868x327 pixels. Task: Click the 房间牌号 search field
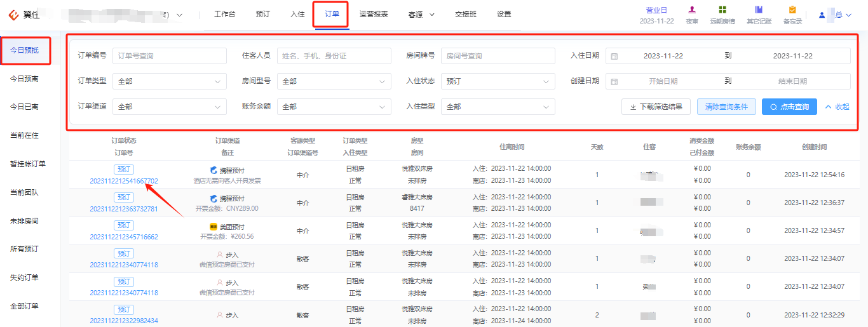[x=498, y=56]
